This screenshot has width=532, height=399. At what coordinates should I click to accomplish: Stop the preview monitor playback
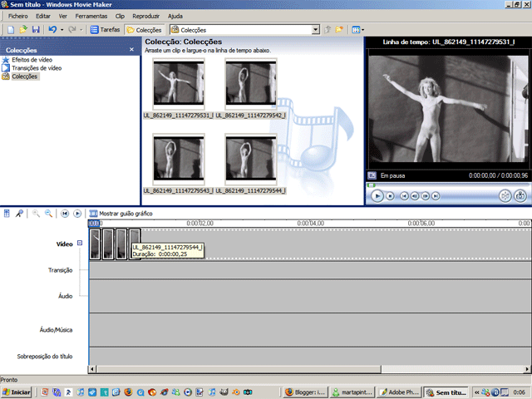[390, 196]
